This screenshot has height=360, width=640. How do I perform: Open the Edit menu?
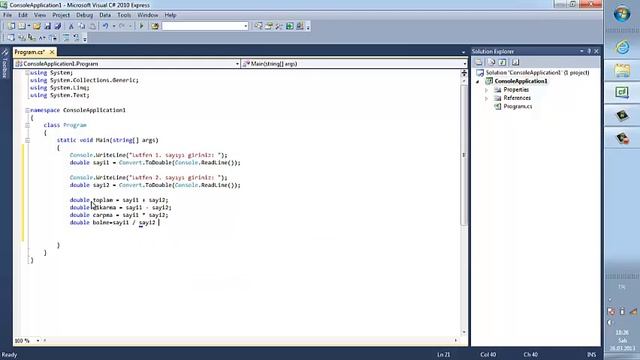23,15
